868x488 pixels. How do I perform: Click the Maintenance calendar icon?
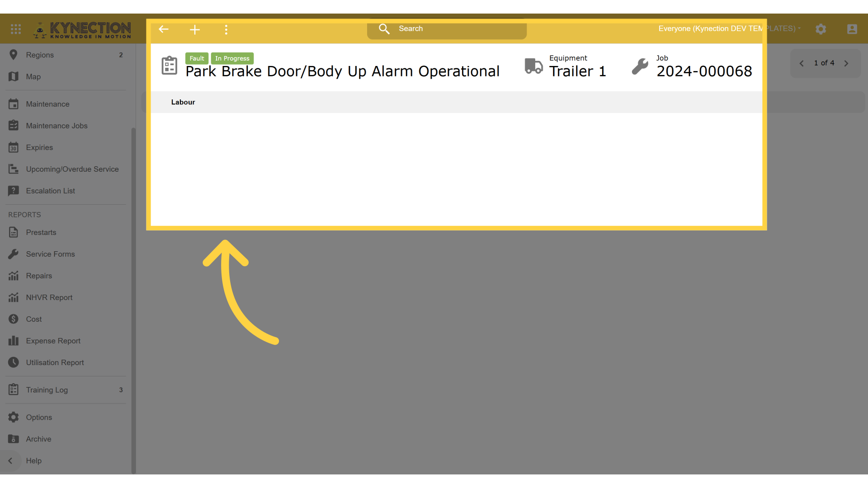pos(14,104)
